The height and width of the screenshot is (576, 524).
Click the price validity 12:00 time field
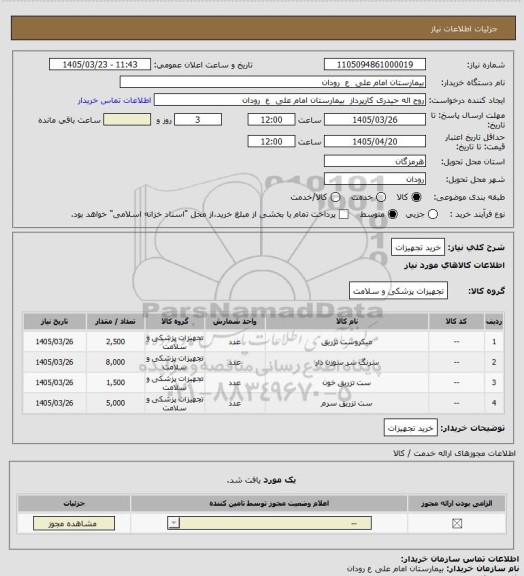click(x=271, y=141)
